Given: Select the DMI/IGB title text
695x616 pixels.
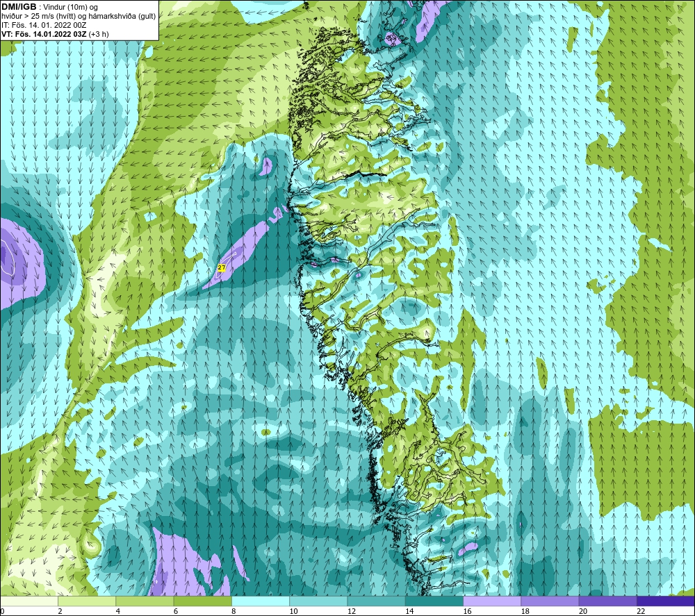Looking at the screenshot, I should [x=19, y=7].
